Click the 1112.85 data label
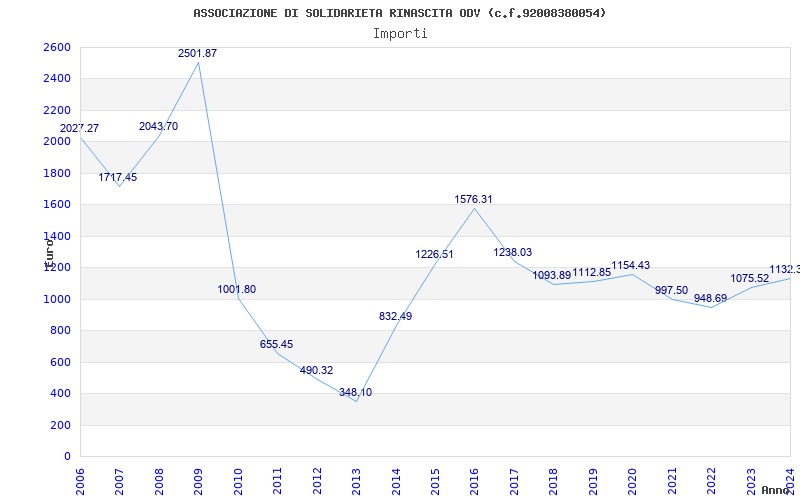Viewport: 800px width, 500px height. pyautogui.click(x=592, y=272)
